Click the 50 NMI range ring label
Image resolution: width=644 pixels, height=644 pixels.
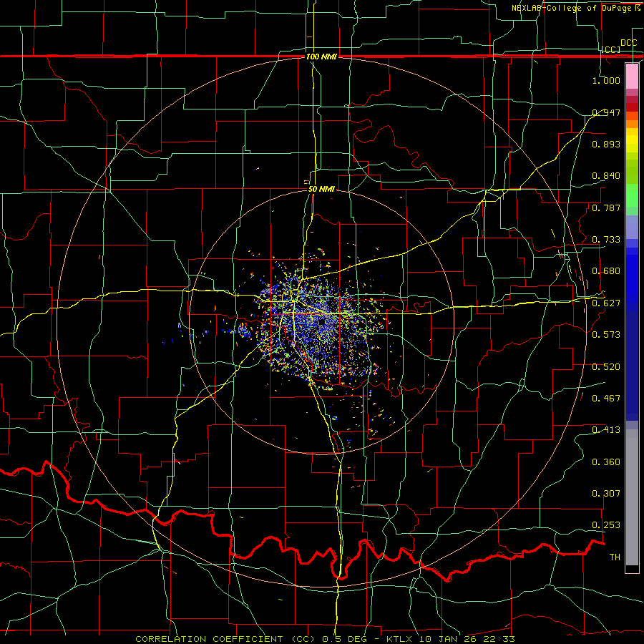[321, 189]
